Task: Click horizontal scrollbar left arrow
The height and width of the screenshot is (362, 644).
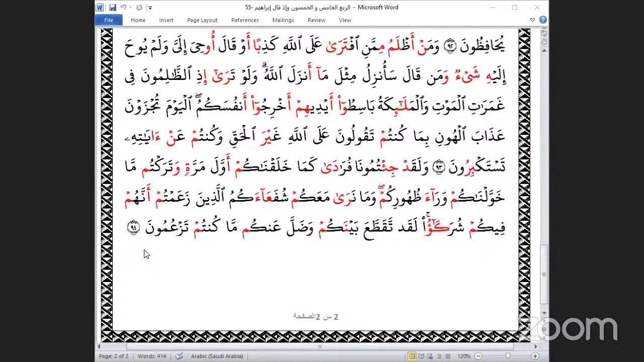Action: tap(99, 346)
